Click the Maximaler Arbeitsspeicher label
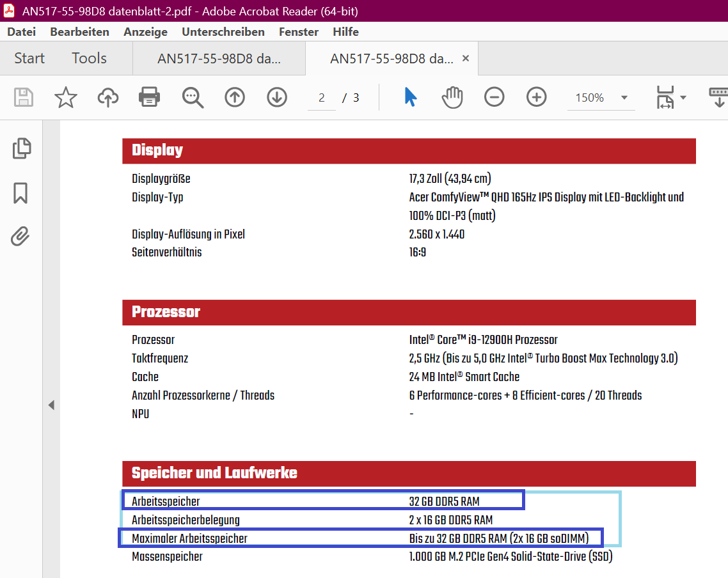The image size is (728, 578). (x=189, y=538)
